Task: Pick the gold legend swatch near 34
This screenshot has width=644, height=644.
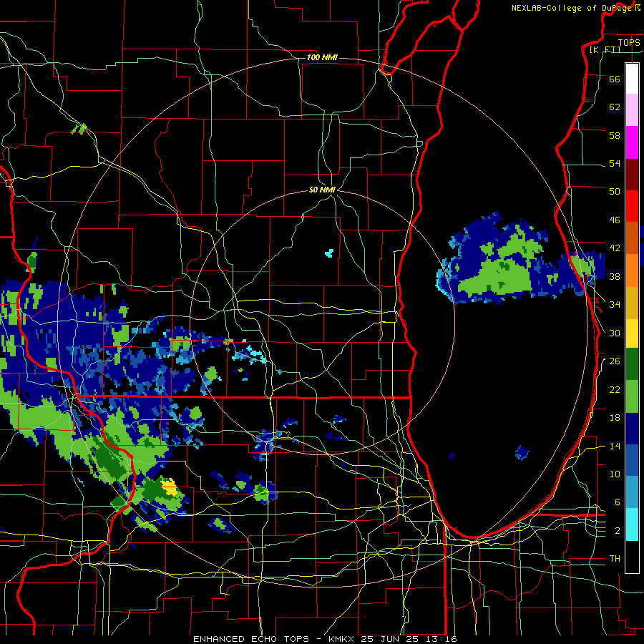Action: (x=632, y=303)
